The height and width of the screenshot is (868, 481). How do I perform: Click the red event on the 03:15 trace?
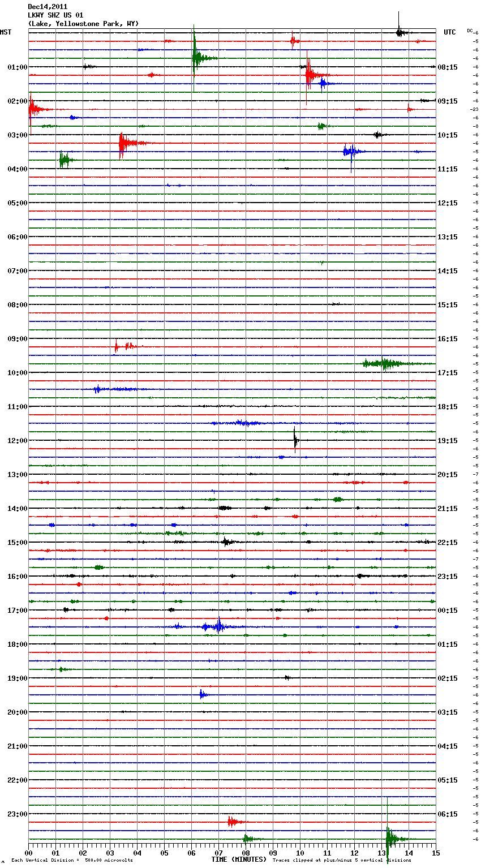127,143
